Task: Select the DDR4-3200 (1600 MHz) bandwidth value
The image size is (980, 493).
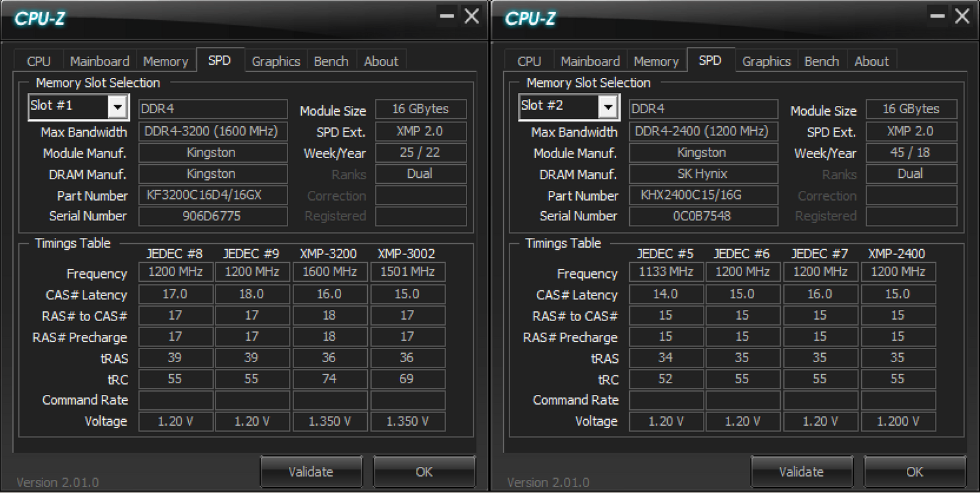Action: (x=213, y=131)
